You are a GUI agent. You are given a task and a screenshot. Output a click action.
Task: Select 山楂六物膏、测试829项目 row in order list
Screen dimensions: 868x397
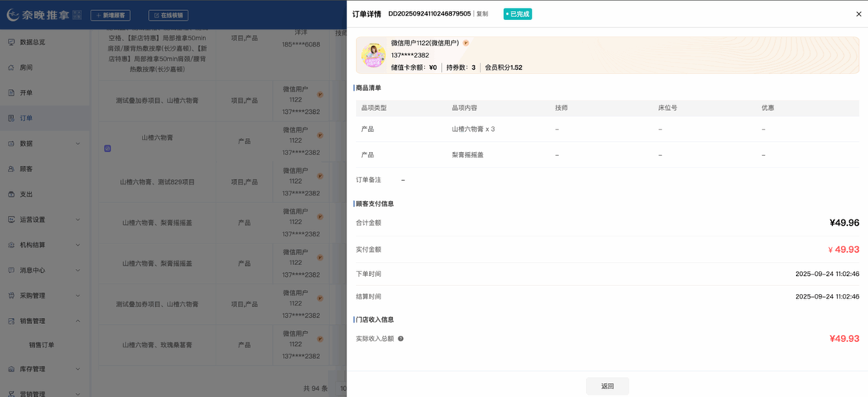pos(157,181)
